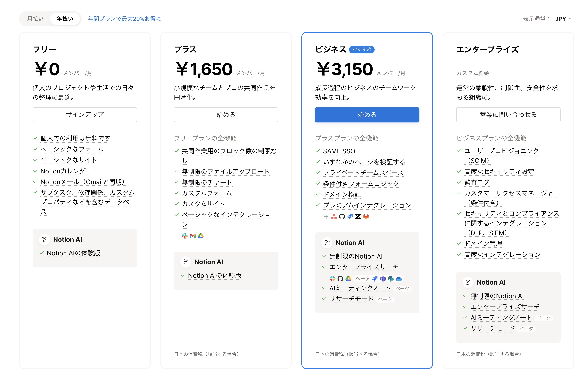Click ドメイン検証 feature text

coord(342,194)
